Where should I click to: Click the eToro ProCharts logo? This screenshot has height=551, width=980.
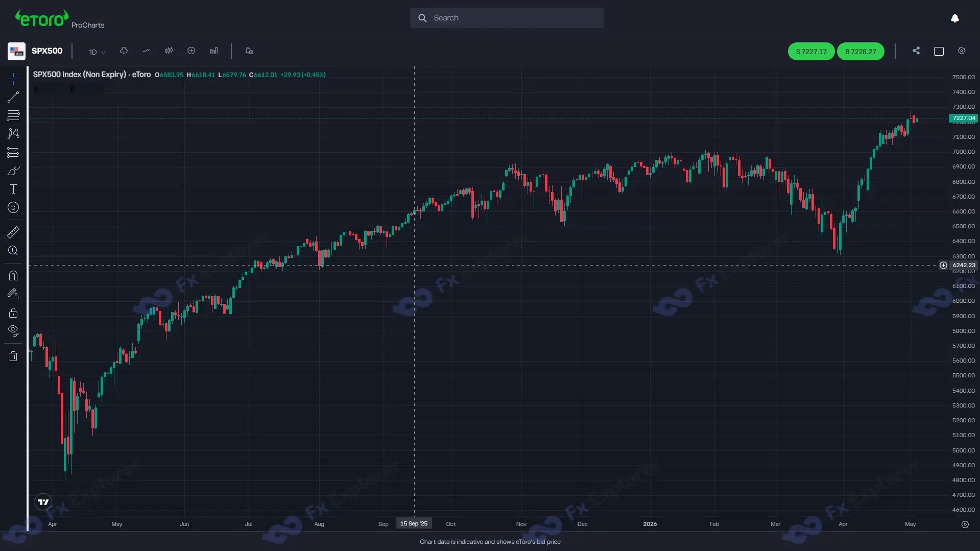coord(59,19)
